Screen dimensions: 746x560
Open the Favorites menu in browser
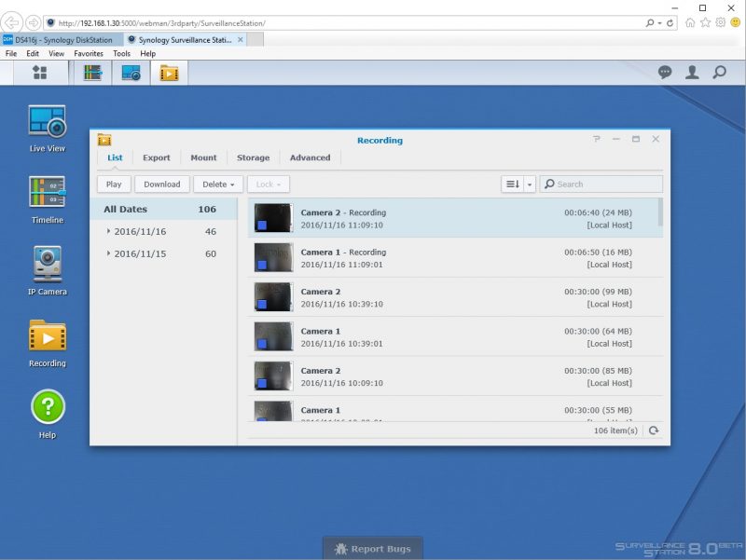[89, 54]
